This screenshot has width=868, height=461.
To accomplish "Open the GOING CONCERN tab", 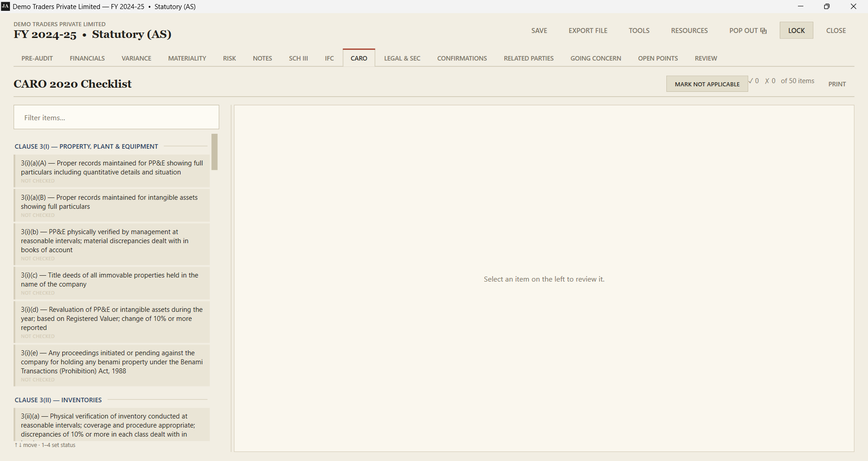I will (x=596, y=58).
